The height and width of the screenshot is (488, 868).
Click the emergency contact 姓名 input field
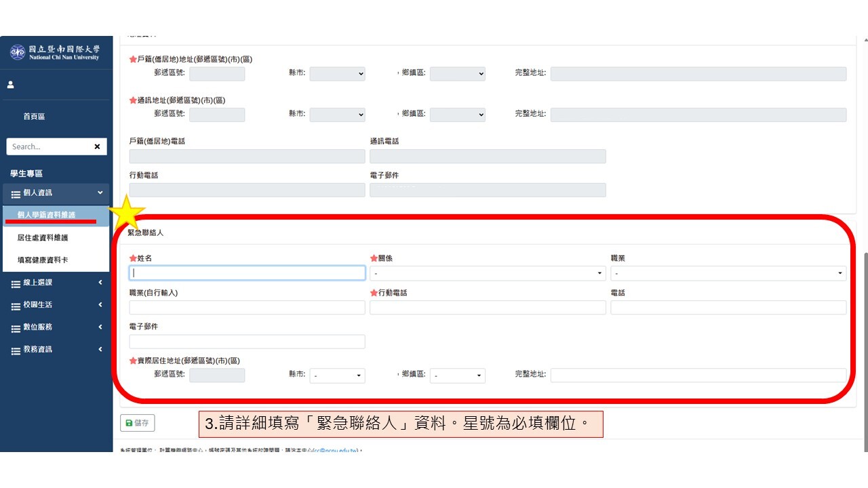point(247,272)
